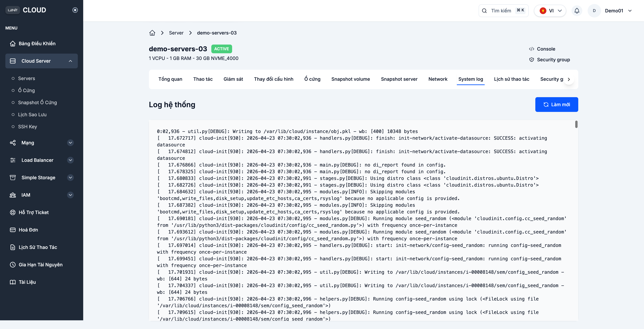The height and width of the screenshot is (329, 644).
Task: Expand the IAM menu chevron
Action: point(70,195)
